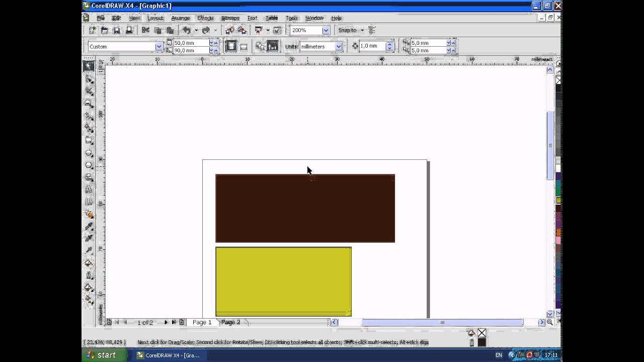Select the Crop tool in the toolbox

89,91
